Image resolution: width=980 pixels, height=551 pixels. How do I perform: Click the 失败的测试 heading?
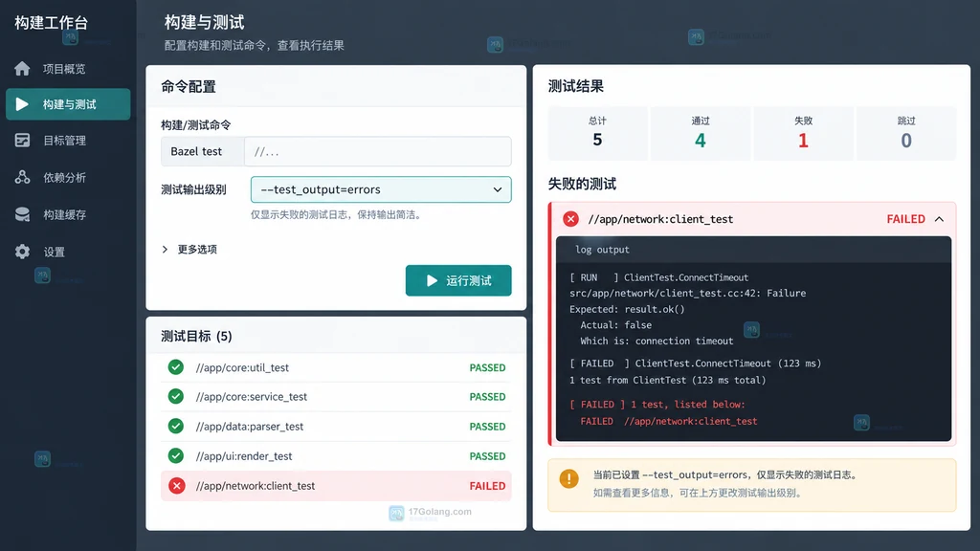coord(582,184)
